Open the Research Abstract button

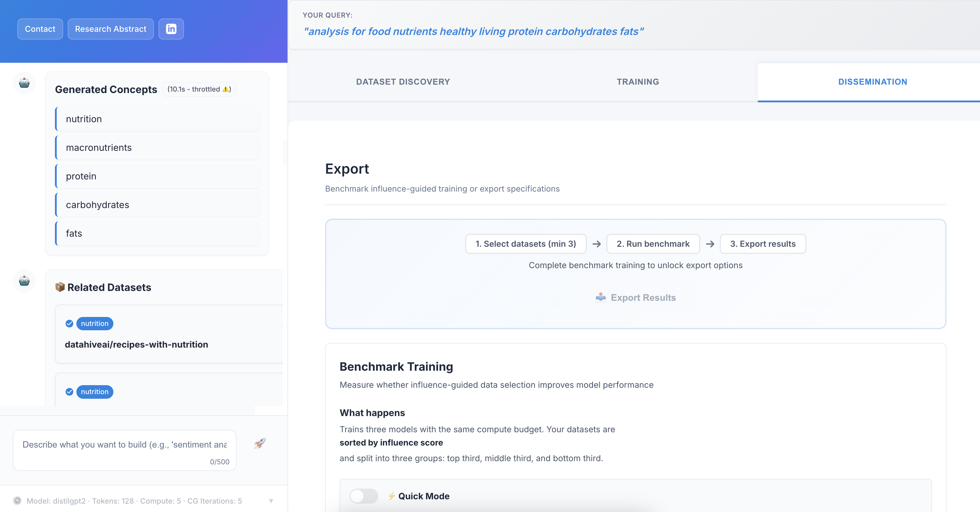(x=110, y=29)
